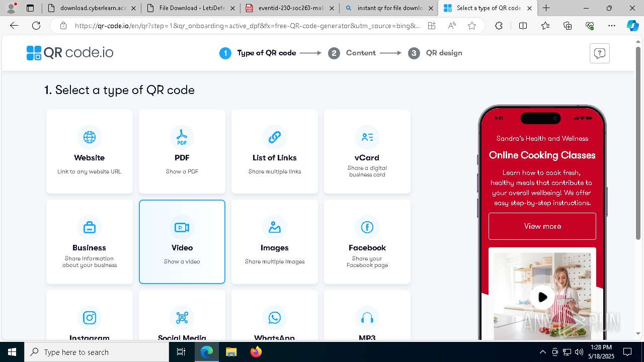Click the browser address bar URL

point(248,26)
